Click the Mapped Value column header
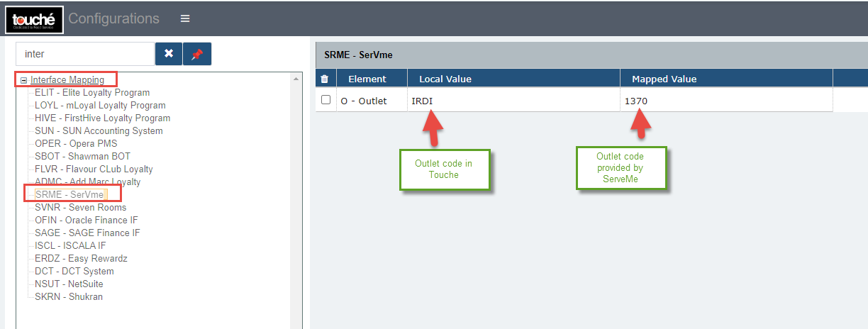Screen dimensions: 868x329 (664, 79)
